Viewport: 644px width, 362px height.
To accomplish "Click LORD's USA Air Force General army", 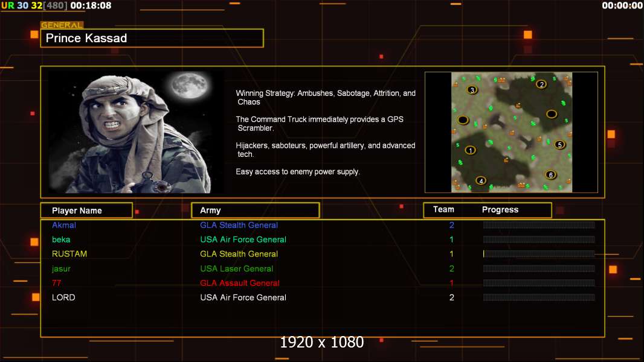I will point(243,297).
